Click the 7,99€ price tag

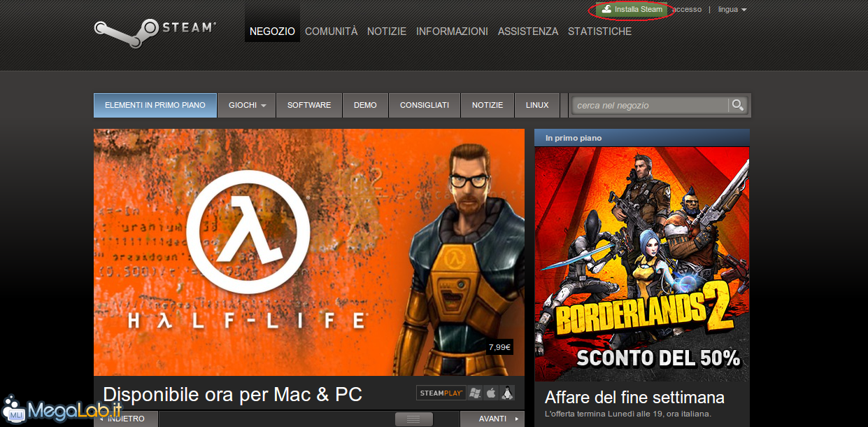coord(500,347)
